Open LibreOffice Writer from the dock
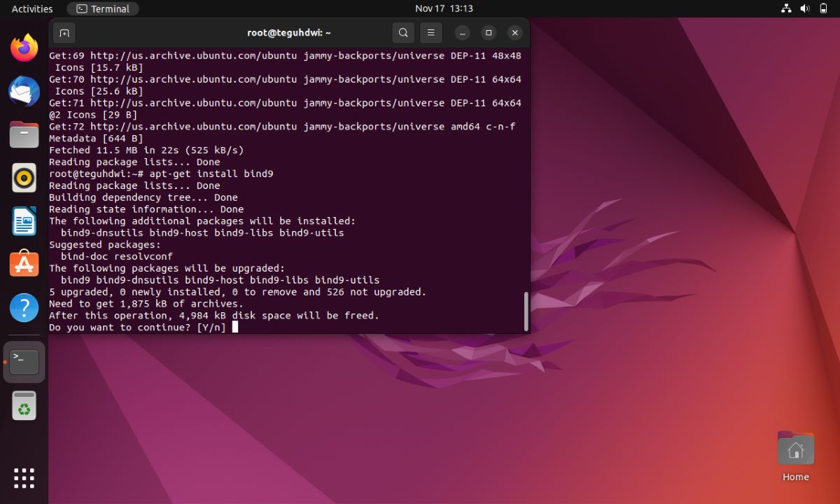 click(24, 221)
